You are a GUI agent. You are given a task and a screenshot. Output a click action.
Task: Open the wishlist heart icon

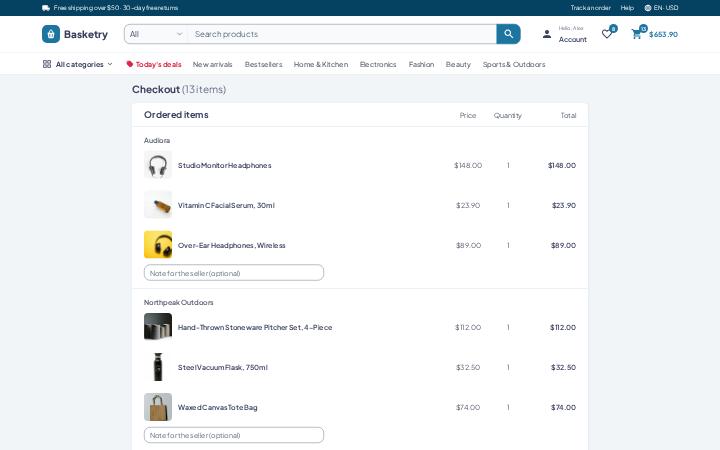pyautogui.click(x=607, y=34)
